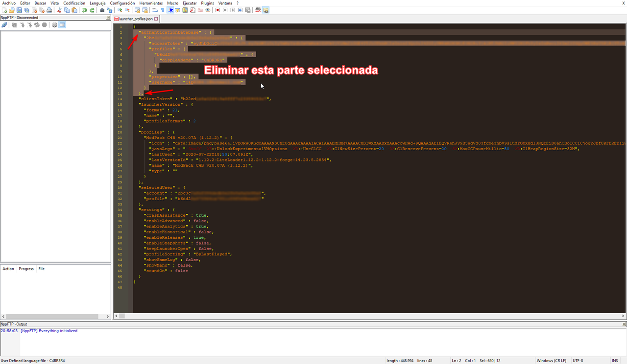Click the "clientToken" line in the editor
The image size is (627, 364).
click(205, 98)
